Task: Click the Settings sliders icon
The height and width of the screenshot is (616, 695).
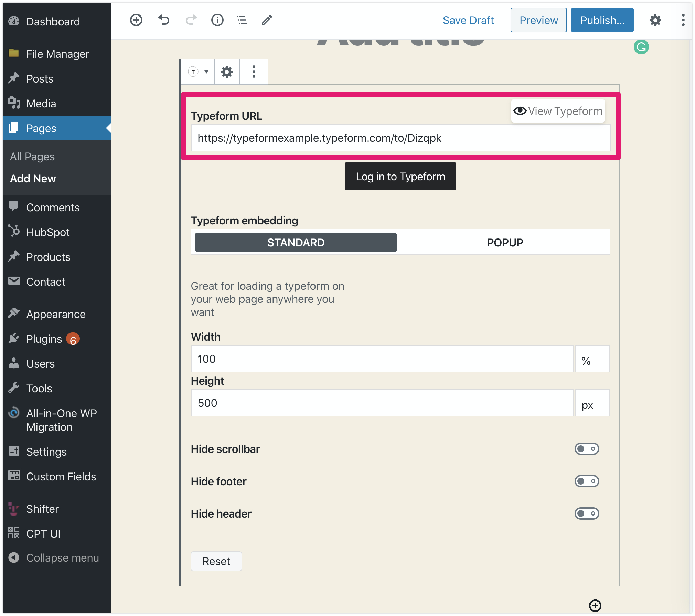Action: pyautogui.click(x=14, y=451)
